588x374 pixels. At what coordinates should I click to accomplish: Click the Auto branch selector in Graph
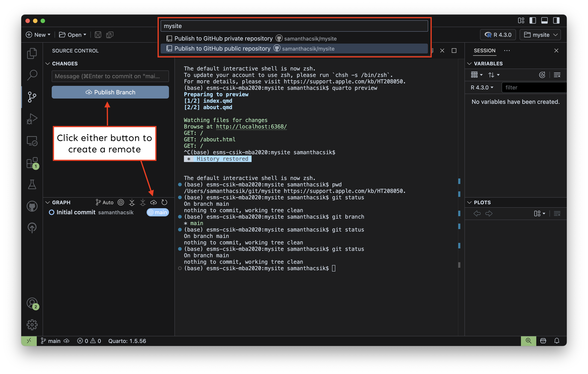[105, 202]
